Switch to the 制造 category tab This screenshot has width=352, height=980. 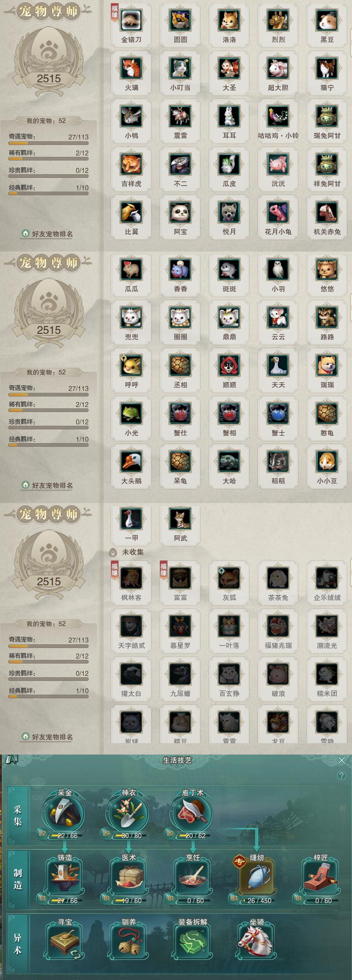[18, 879]
